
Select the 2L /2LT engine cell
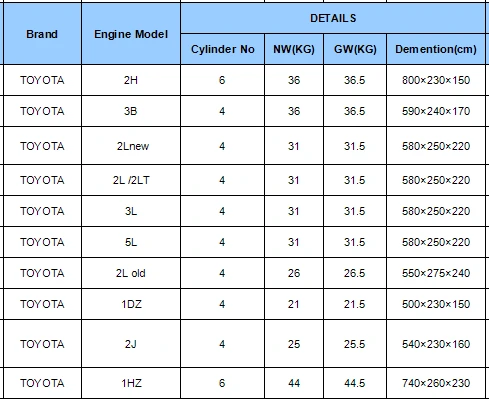click(131, 180)
